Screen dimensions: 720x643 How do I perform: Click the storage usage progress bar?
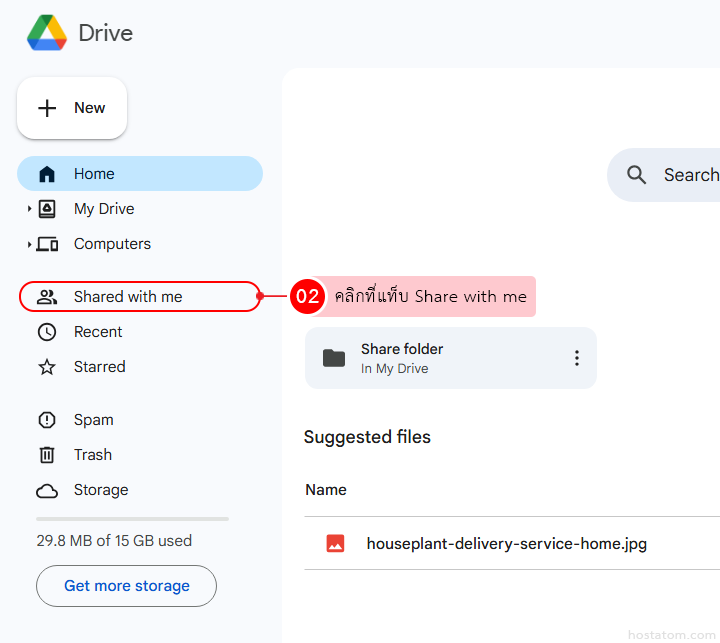click(x=132, y=519)
